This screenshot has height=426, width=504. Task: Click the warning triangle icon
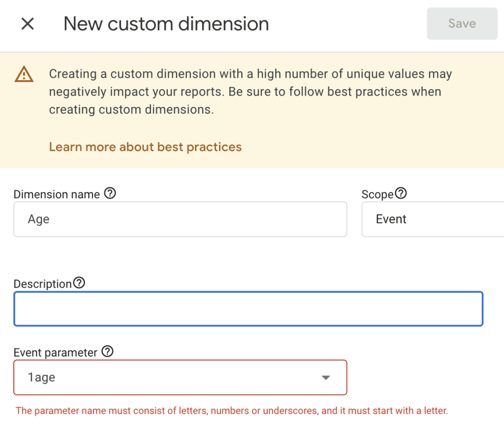pyautogui.click(x=24, y=73)
